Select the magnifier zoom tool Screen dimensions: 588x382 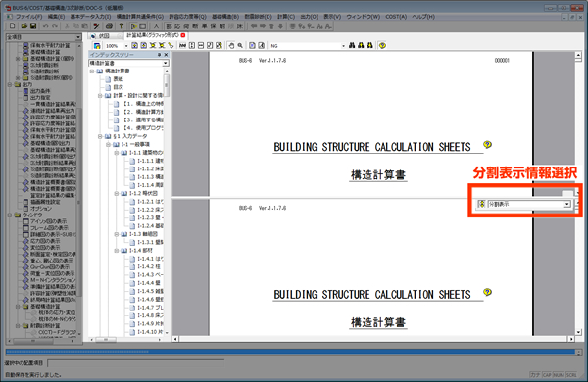[240, 45]
